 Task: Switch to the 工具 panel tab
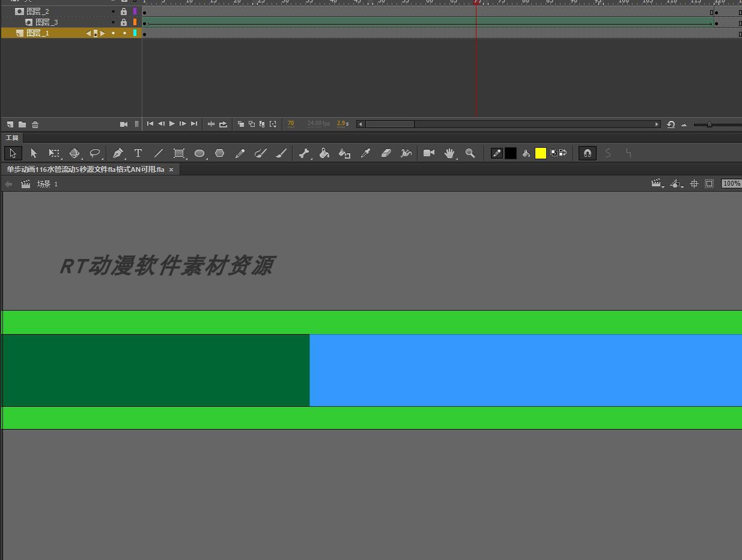[12, 138]
